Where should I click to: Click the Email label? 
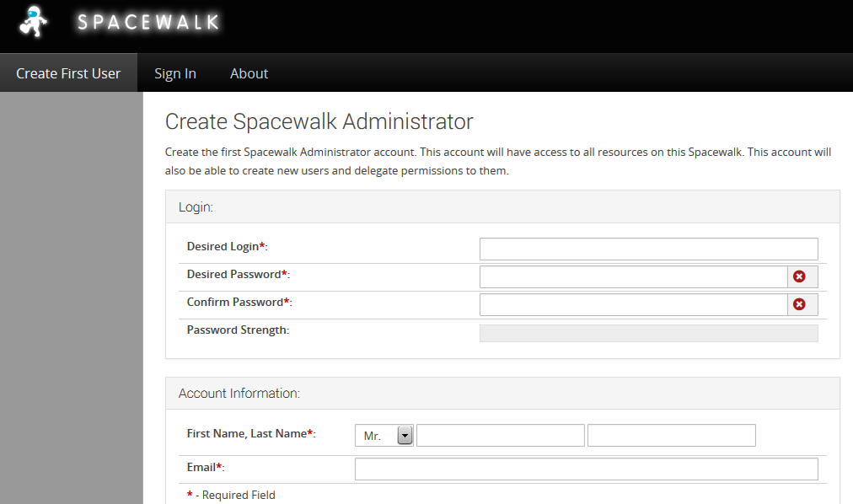point(206,467)
